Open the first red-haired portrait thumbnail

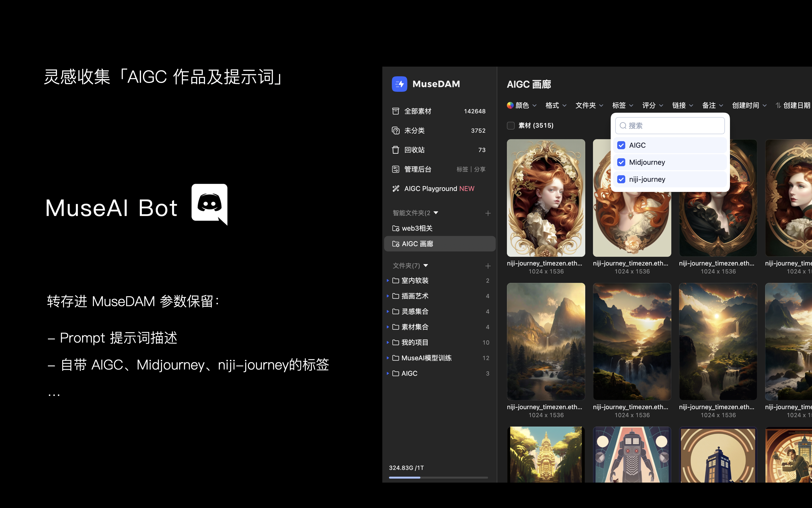point(546,198)
